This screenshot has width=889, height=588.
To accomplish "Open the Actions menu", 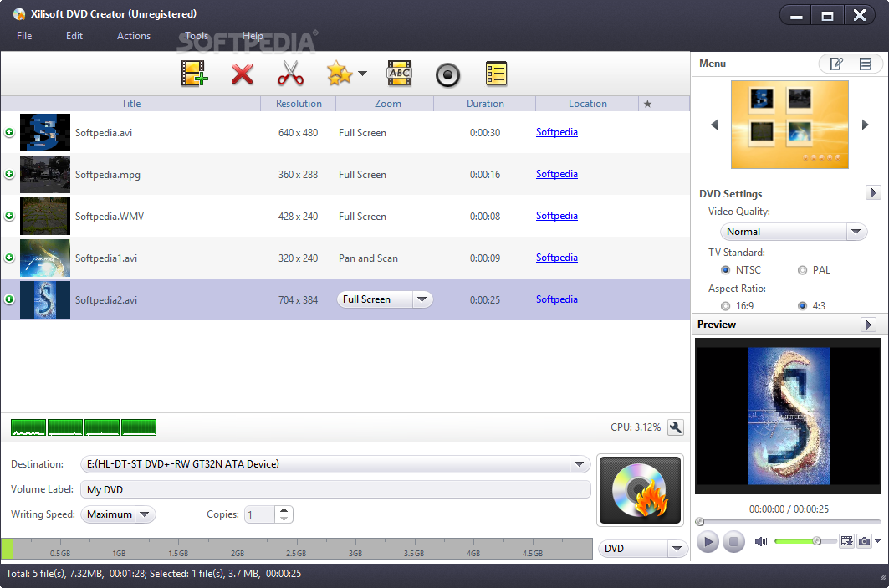I will click(134, 36).
